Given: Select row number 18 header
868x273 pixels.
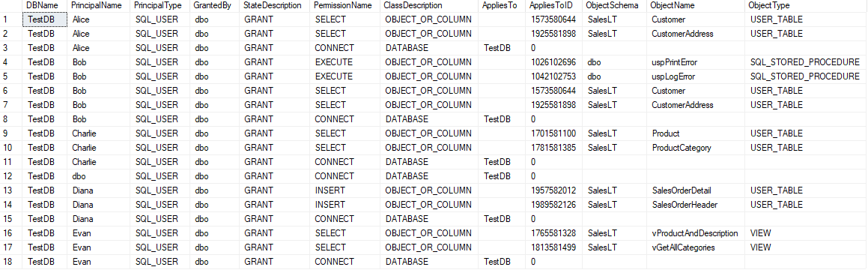Looking at the screenshot, I should (x=11, y=261).
